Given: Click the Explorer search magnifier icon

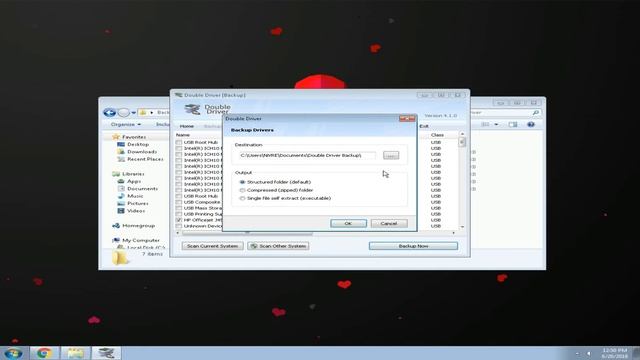Looking at the screenshot, I should 536,113.
